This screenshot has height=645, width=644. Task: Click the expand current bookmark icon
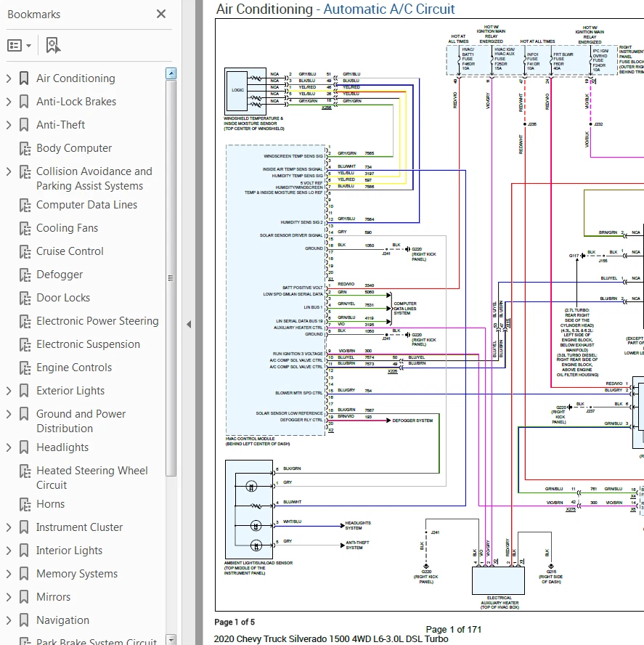click(x=51, y=44)
